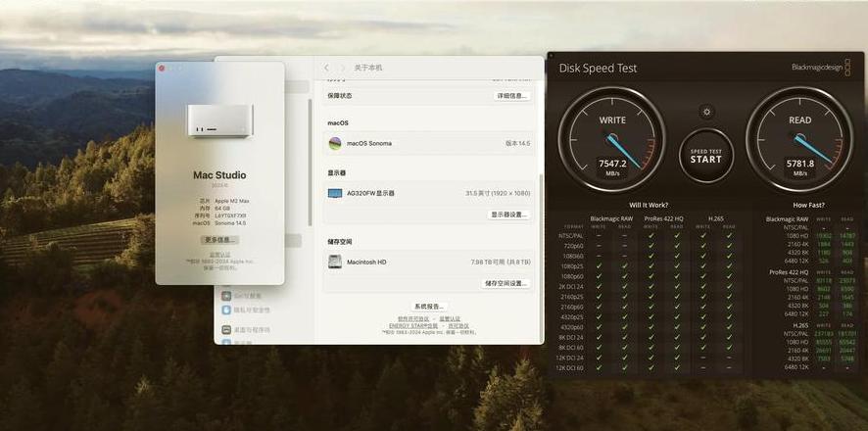868x431 pixels.
Task: Open the Disk Speed Test settings gear
Action: coord(706,112)
